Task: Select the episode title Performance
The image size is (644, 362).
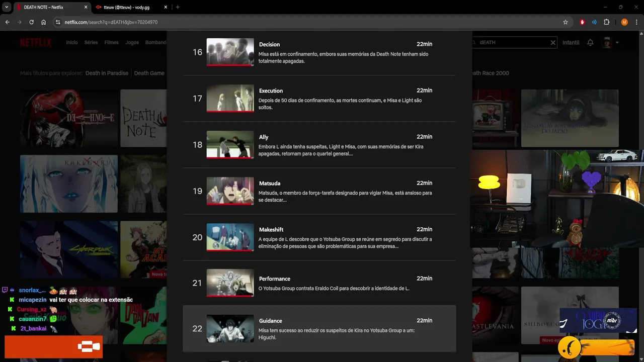Action: (275, 279)
